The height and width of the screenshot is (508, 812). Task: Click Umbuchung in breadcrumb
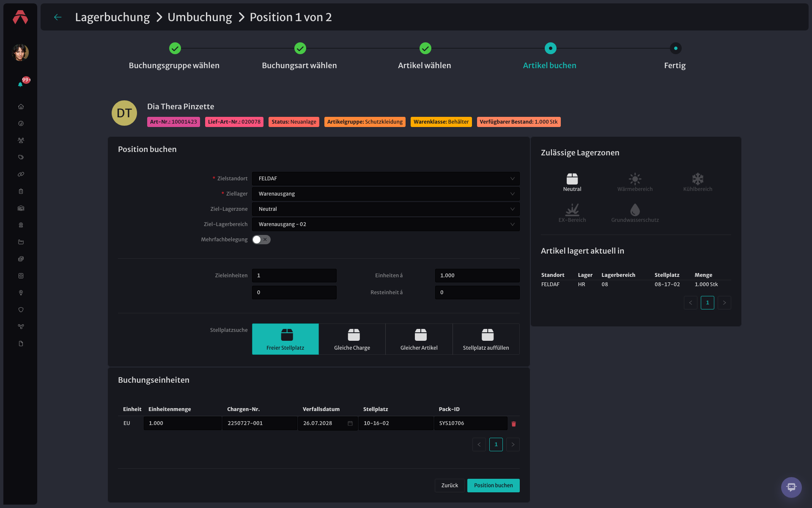200,17
